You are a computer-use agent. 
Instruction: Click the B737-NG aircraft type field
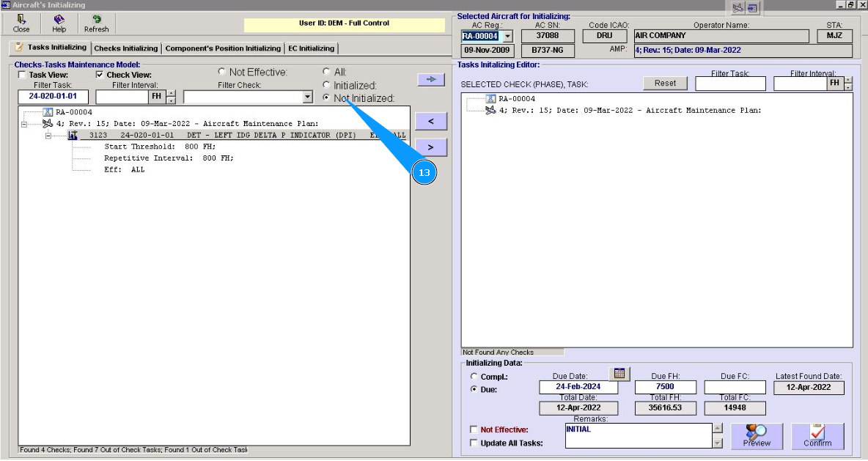click(x=548, y=51)
